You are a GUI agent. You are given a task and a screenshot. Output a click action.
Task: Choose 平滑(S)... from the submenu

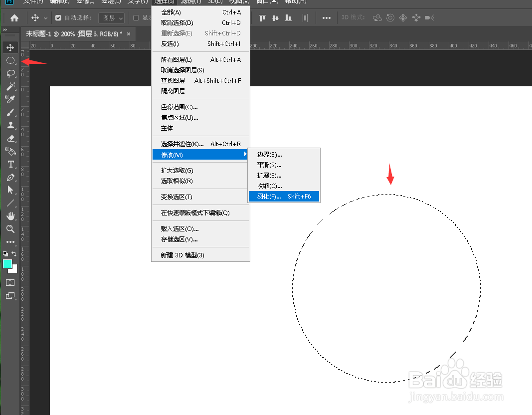click(284, 165)
